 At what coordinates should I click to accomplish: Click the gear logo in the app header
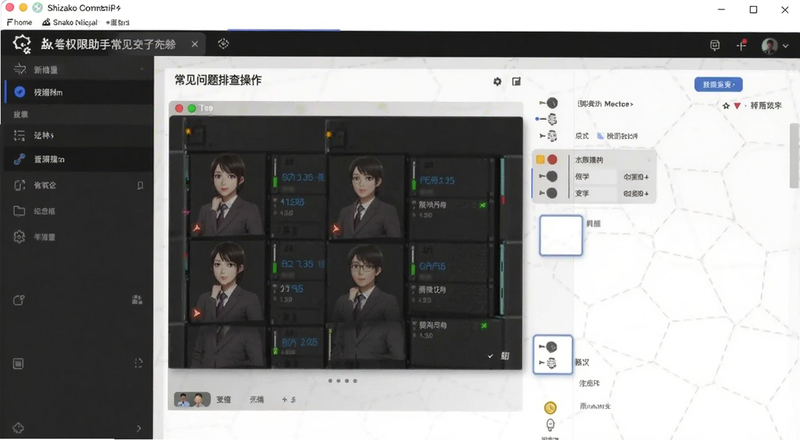(x=22, y=44)
